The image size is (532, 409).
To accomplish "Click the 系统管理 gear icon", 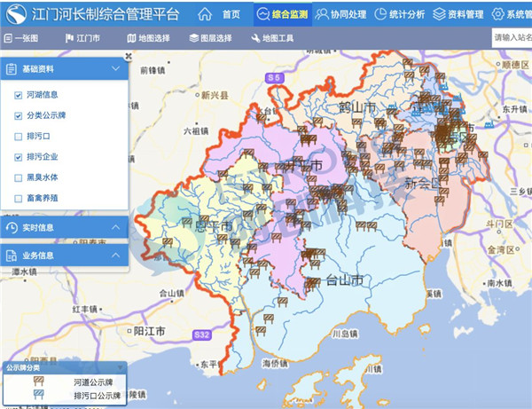I will [x=497, y=14].
